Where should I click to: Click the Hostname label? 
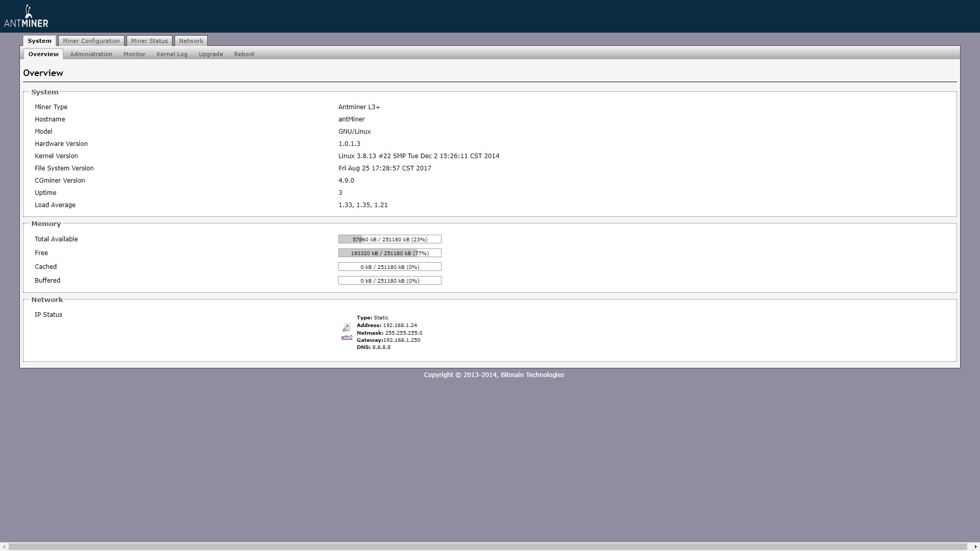(x=50, y=119)
